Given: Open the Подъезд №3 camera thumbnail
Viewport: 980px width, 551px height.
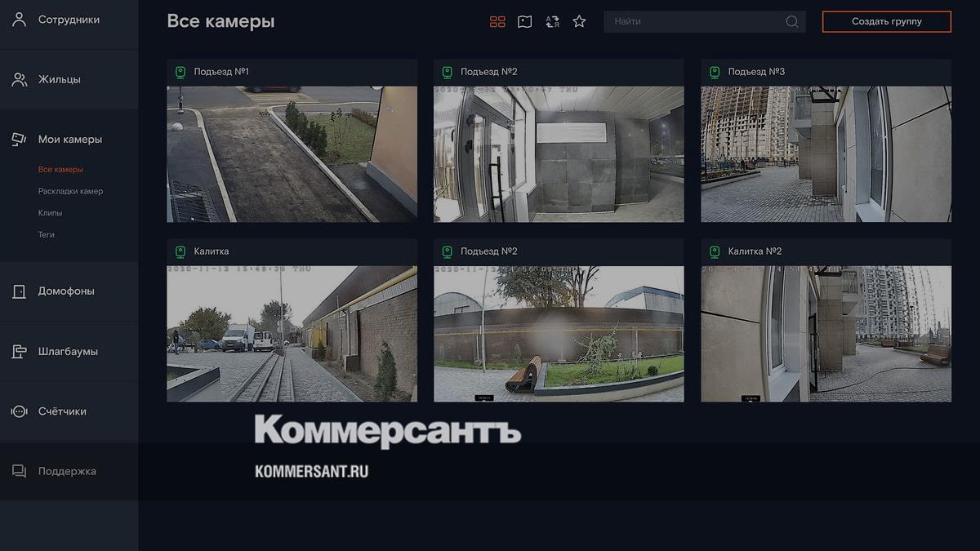Looking at the screenshot, I should pyautogui.click(x=826, y=153).
